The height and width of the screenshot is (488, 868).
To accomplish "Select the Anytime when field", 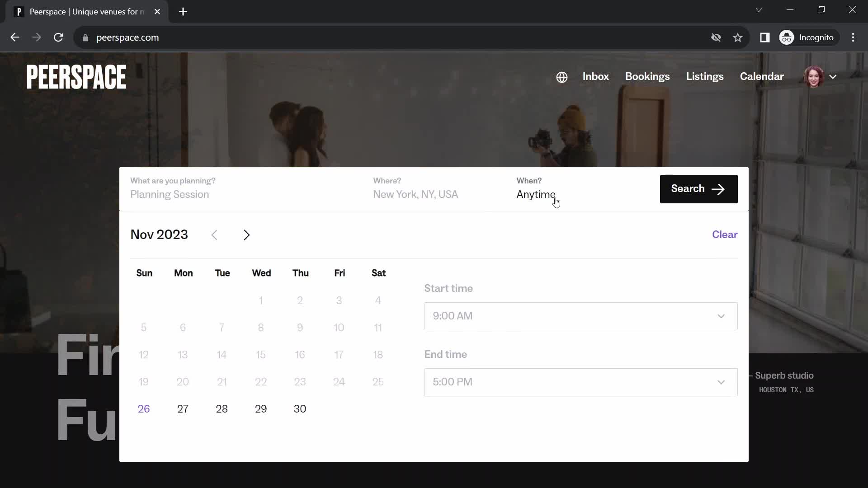I will (x=535, y=194).
